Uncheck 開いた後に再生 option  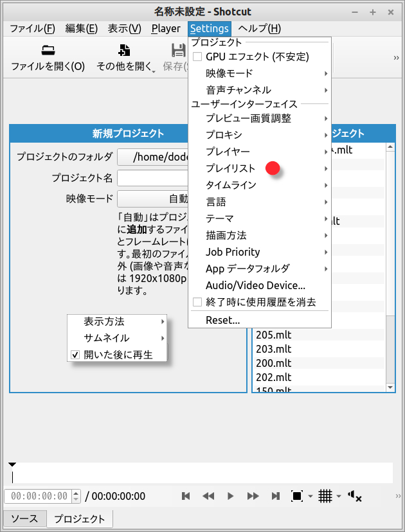(x=75, y=355)
